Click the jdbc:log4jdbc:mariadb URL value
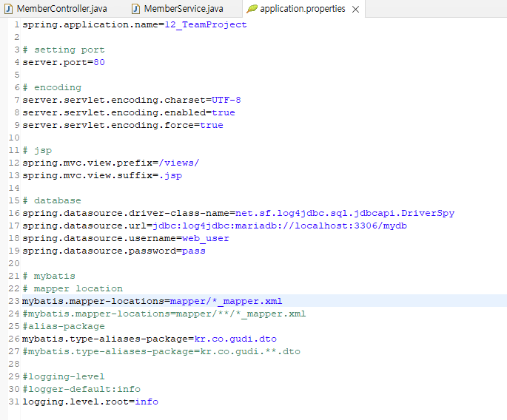Image resolution: width=507 pixels, height=420 pixels. 280,226
